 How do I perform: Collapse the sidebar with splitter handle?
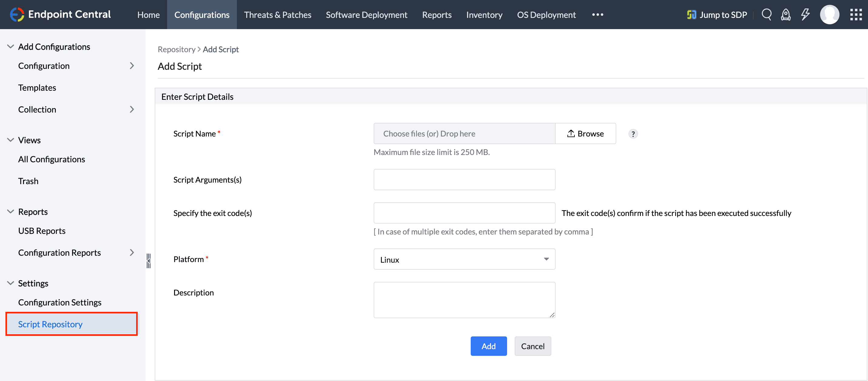[148, 261]
